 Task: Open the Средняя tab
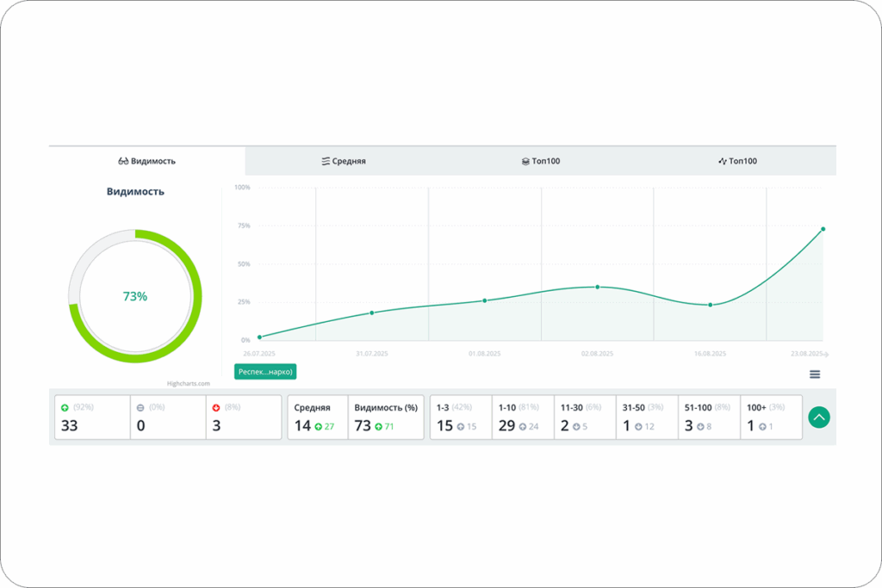[x=344, y=161]
